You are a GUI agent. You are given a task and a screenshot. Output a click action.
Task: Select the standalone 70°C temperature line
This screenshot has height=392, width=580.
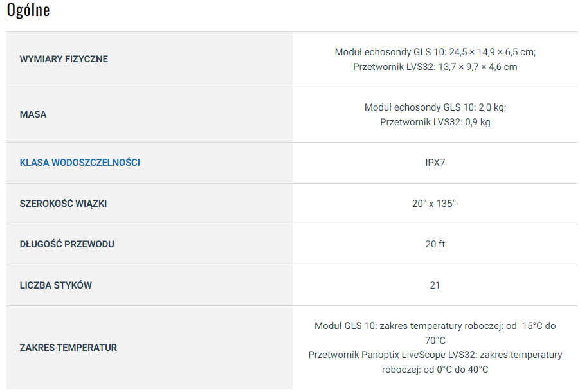(435, 341)
